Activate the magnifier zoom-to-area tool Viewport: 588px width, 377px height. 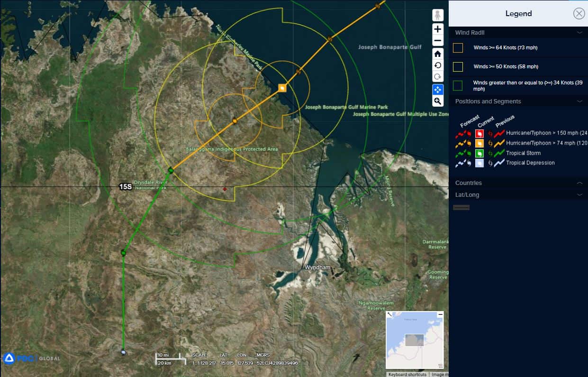[437, 101]
